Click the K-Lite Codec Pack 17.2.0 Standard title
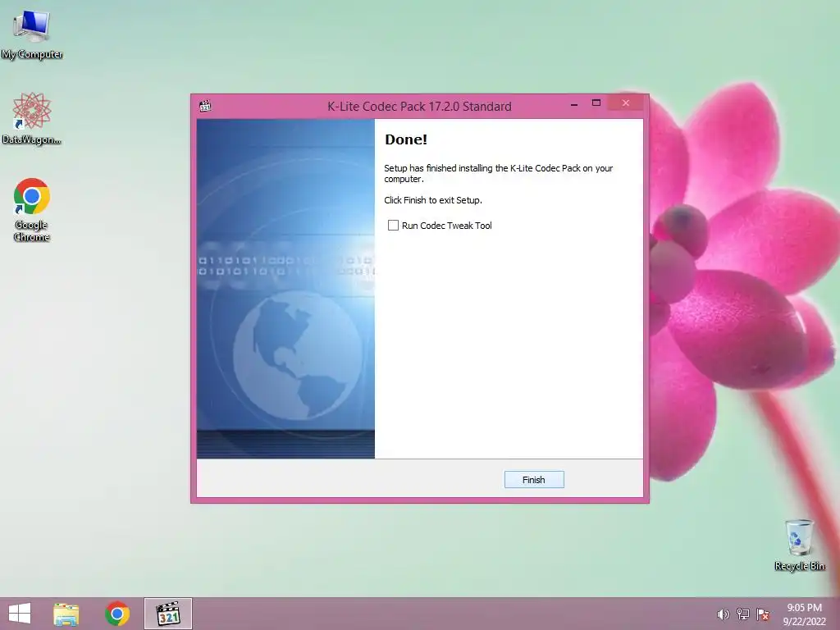The width and height of the screenshot is (840, 630). [x=419, y=107]
